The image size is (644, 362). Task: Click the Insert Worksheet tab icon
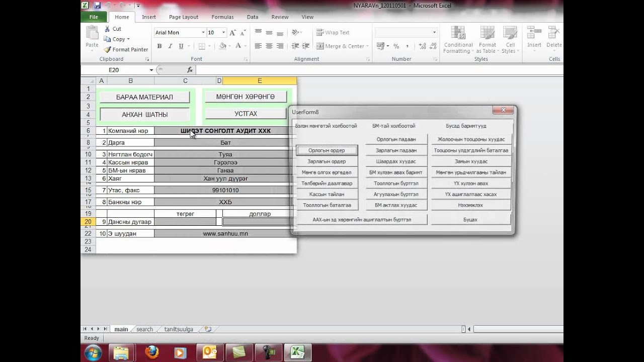(x=208, y=329)
